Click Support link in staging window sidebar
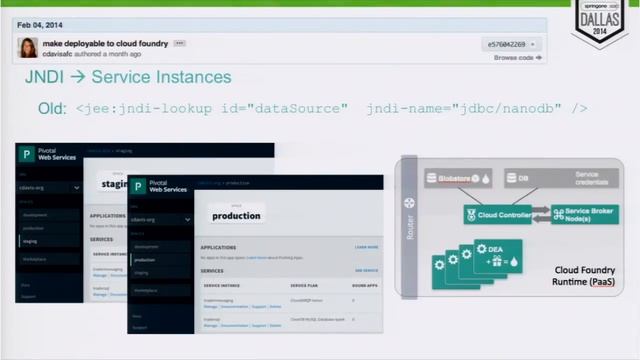The height and width of the screenshot is (360, 640). (28, 297)
